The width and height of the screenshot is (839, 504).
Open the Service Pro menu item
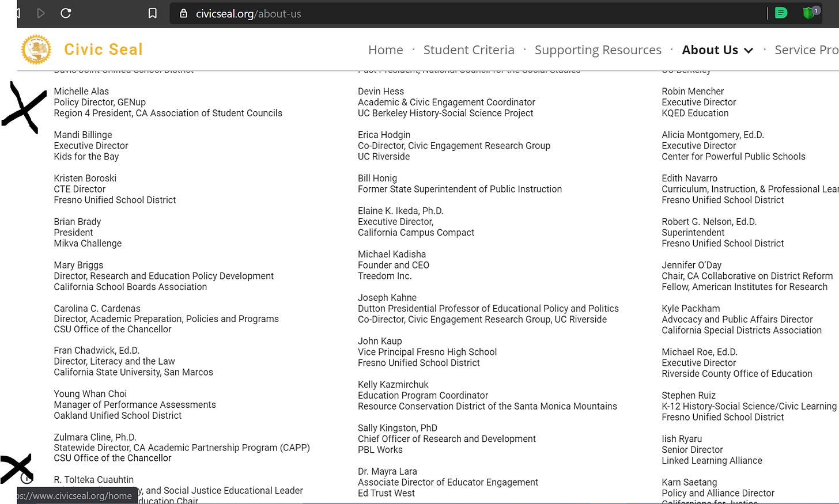806,50
